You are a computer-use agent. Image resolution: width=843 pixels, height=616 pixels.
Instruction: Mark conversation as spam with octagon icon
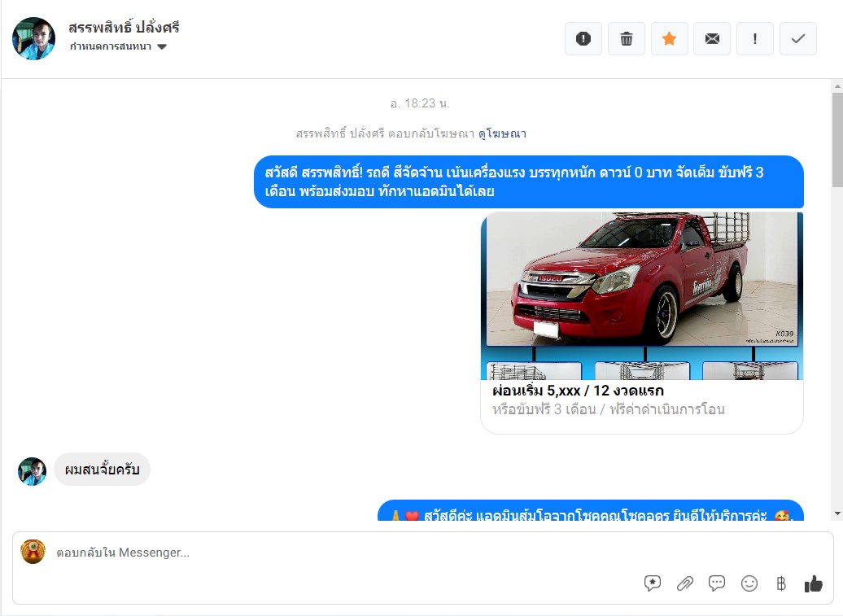pos(583,39)
